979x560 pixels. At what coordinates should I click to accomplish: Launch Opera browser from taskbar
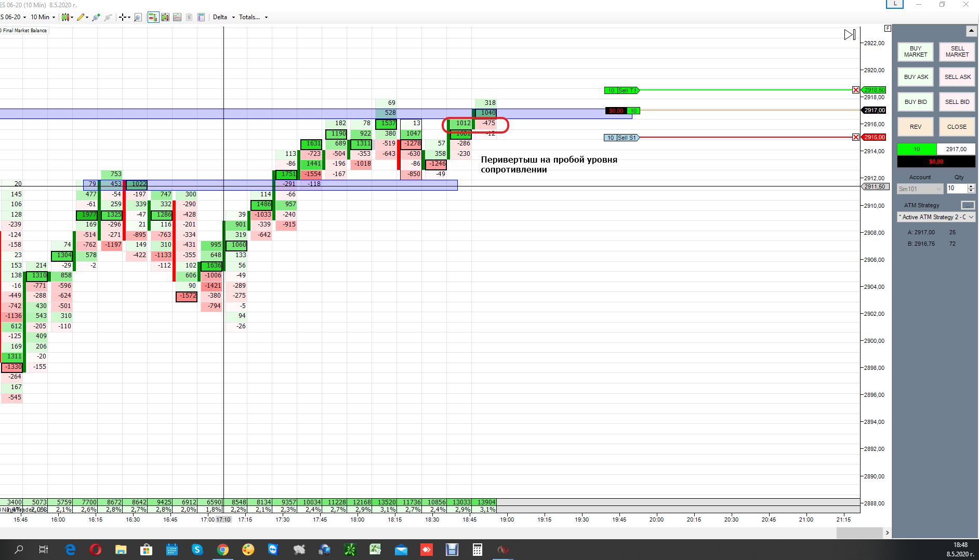click(x=96, y=550)
